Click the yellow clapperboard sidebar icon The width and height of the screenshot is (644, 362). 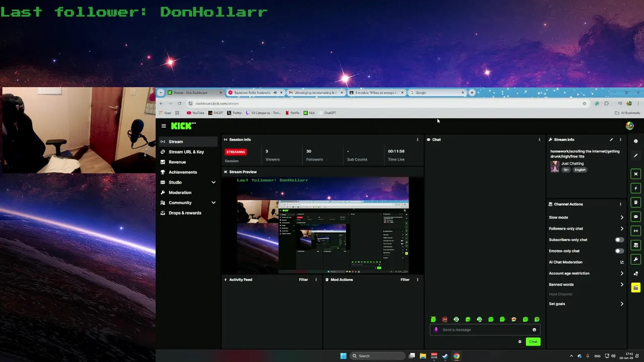(x=636, y=288)
